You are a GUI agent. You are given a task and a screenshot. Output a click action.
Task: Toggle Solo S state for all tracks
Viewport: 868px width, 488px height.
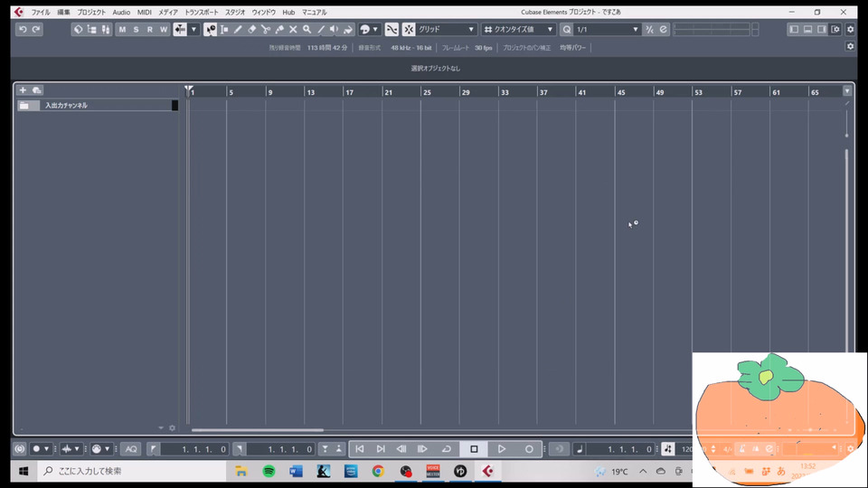click(137, 29)
